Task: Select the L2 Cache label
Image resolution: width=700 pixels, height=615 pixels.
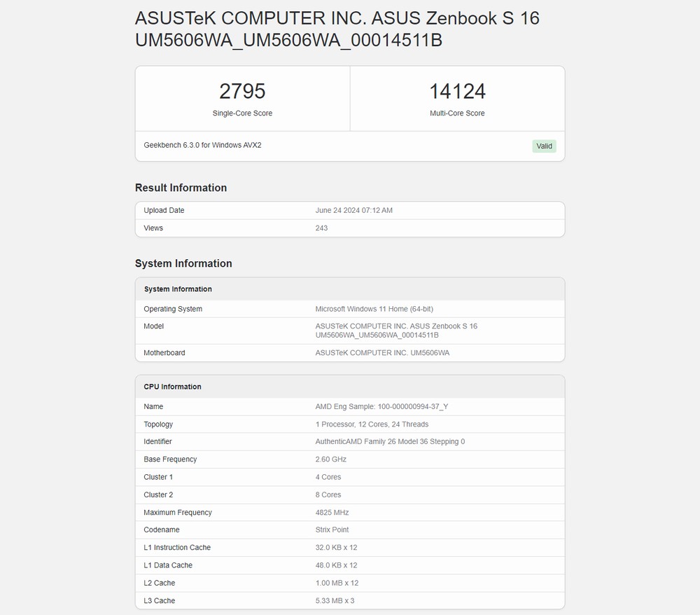Action: pyautogui.click(x=160, y=583)
